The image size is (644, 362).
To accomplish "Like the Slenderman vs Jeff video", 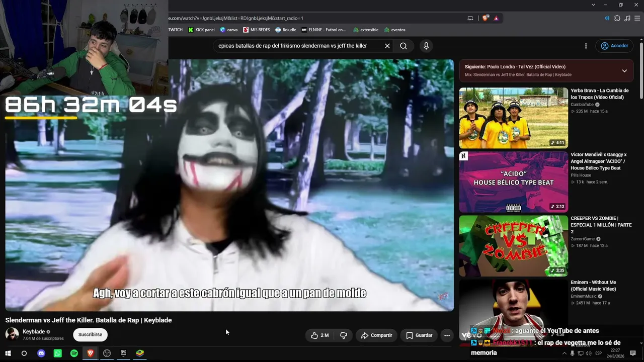I will tap(319, 335).
